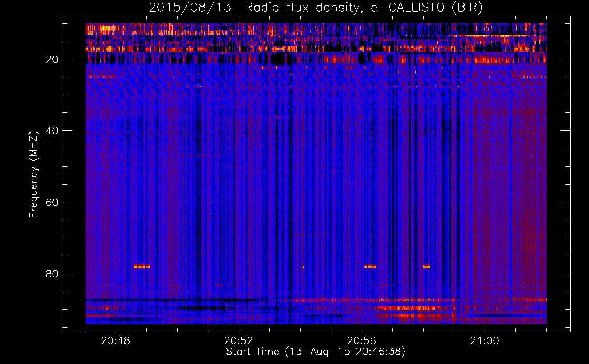Click the 20:48 time tick label
Viewport: 589px width, 364px height.
(115, 341)
